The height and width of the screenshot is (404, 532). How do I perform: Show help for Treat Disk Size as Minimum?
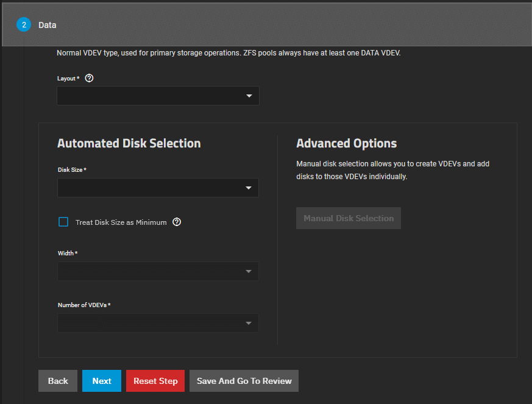click(x=177, y=222)
